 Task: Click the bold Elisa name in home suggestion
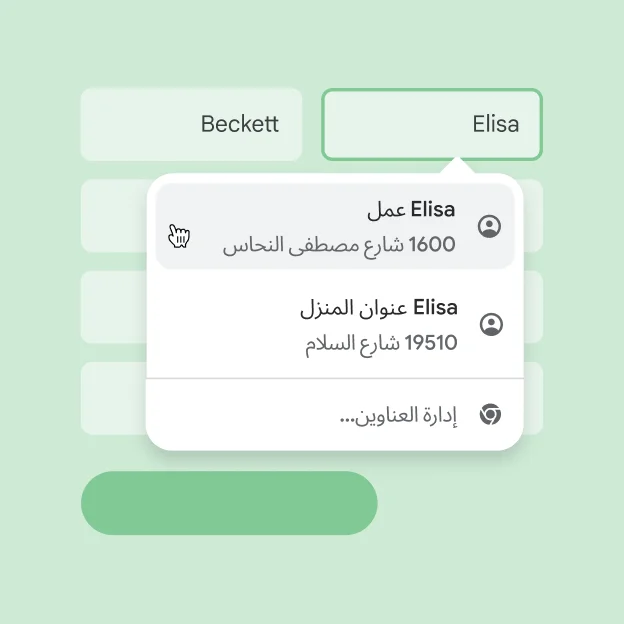coord(435,307)
